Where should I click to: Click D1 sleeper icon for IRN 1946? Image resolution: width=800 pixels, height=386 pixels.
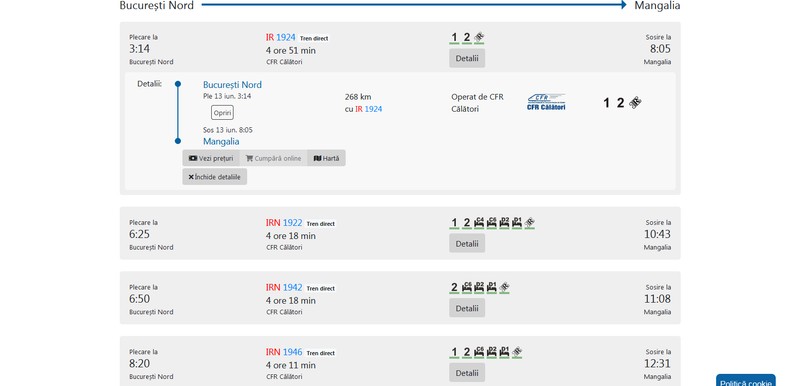504,352
